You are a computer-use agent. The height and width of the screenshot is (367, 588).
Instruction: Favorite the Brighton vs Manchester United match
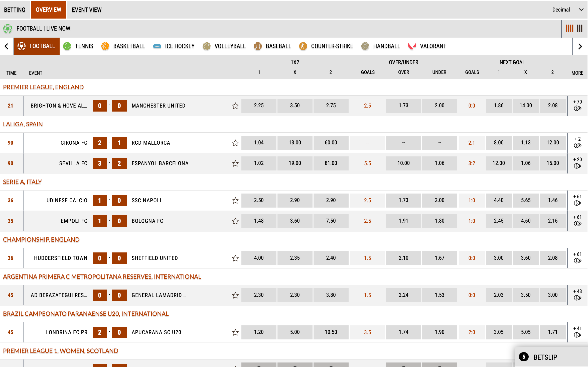click(x=235, y=106)
